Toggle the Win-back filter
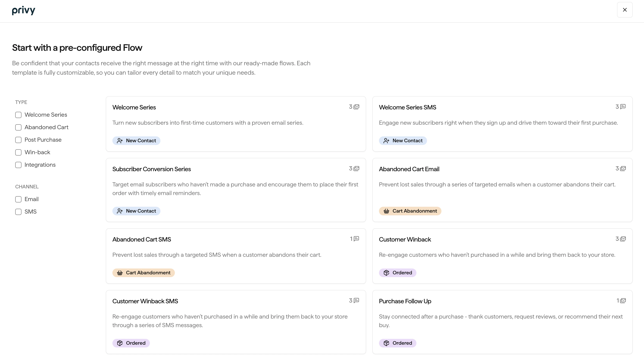The width and height of the screenshot is (644, 358). [x=18, y=152]
